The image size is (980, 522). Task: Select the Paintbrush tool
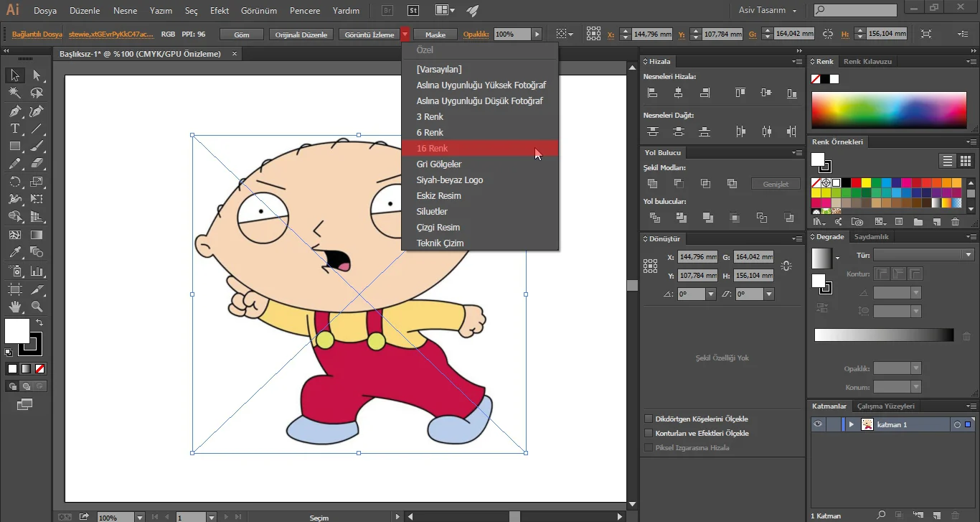[x=37, y=146]
